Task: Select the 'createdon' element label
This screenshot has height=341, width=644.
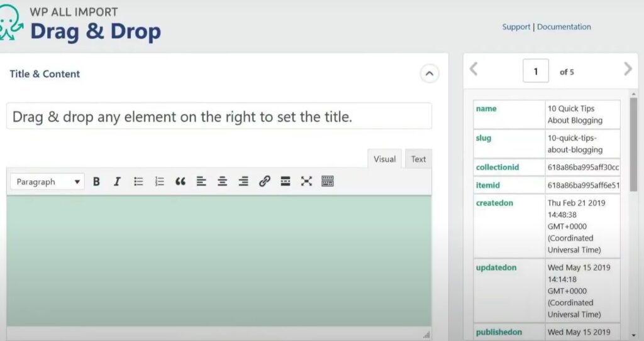Action: click(494, 203)
